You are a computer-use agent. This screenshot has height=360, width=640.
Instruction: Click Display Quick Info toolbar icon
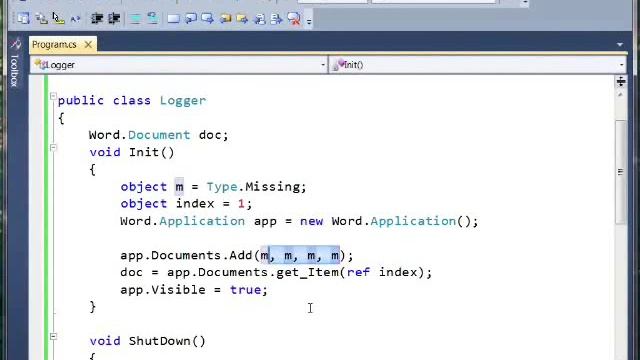58,18
